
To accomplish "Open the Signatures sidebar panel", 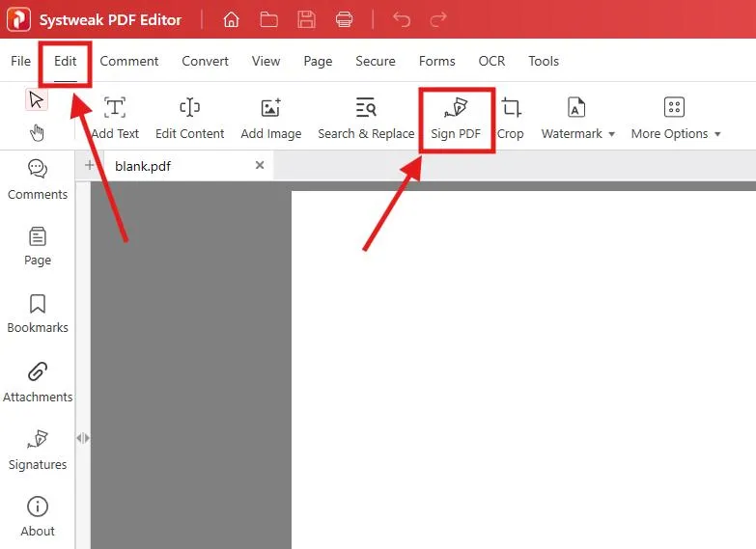I will coord(38,450).
